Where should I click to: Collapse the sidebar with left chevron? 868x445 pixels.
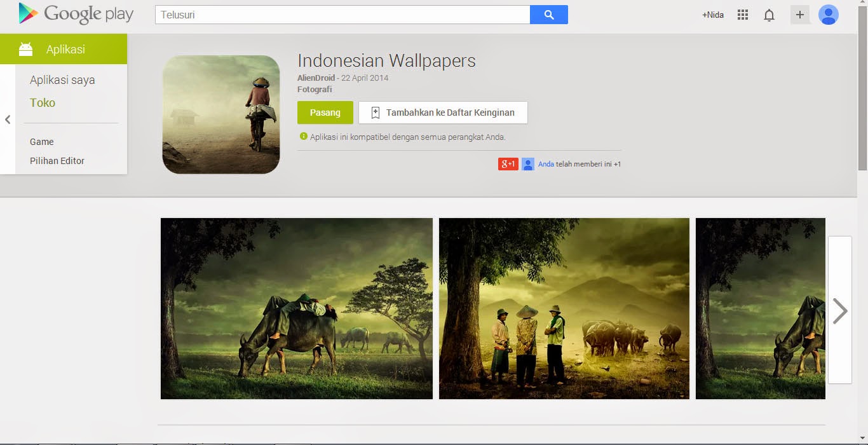point(8,120)
